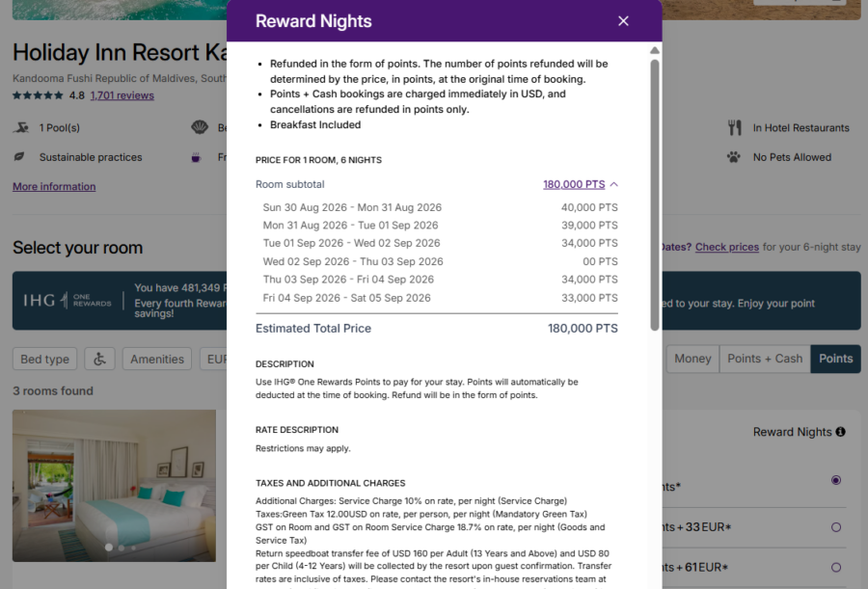Click the coffee cup amenity icon
The width and height of the screenshot is (868, 589).
(196, 158)
